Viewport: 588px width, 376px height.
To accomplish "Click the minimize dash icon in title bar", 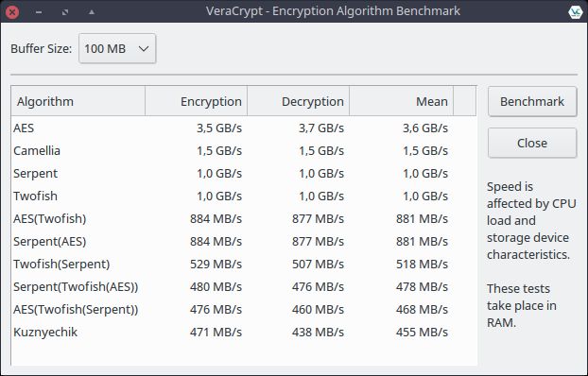I will pos(39,12).
